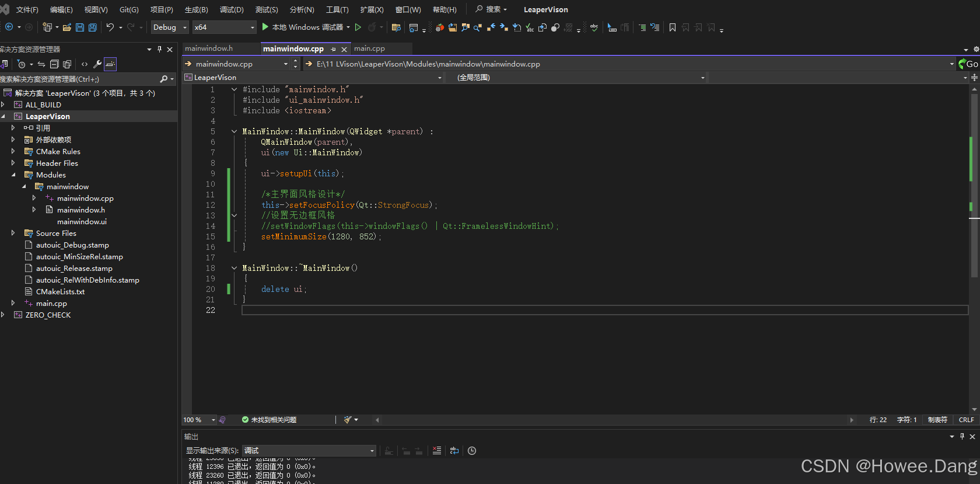
Task: Open the 文件(F) menu
Action: (27, 10)
